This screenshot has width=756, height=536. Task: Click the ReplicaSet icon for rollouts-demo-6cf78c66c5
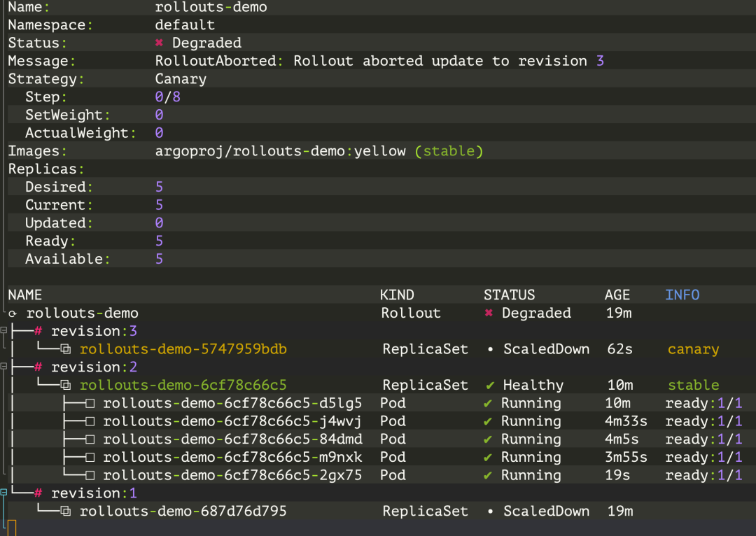tap(66, 385)
